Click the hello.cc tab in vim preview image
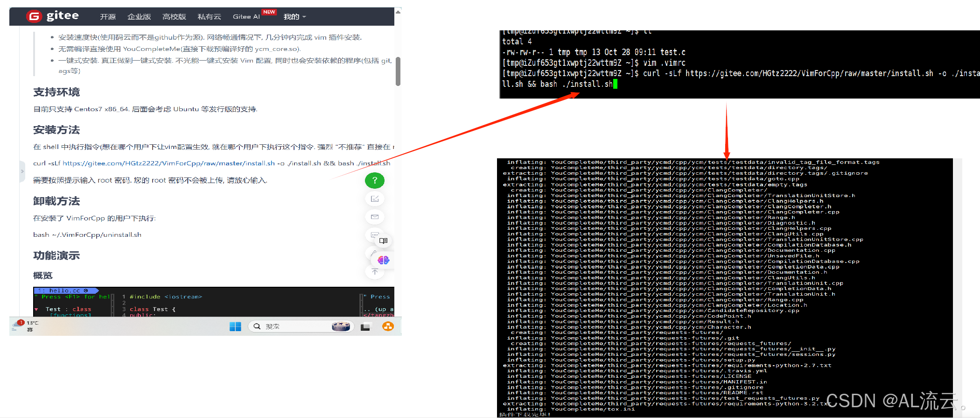 point(65,290)
